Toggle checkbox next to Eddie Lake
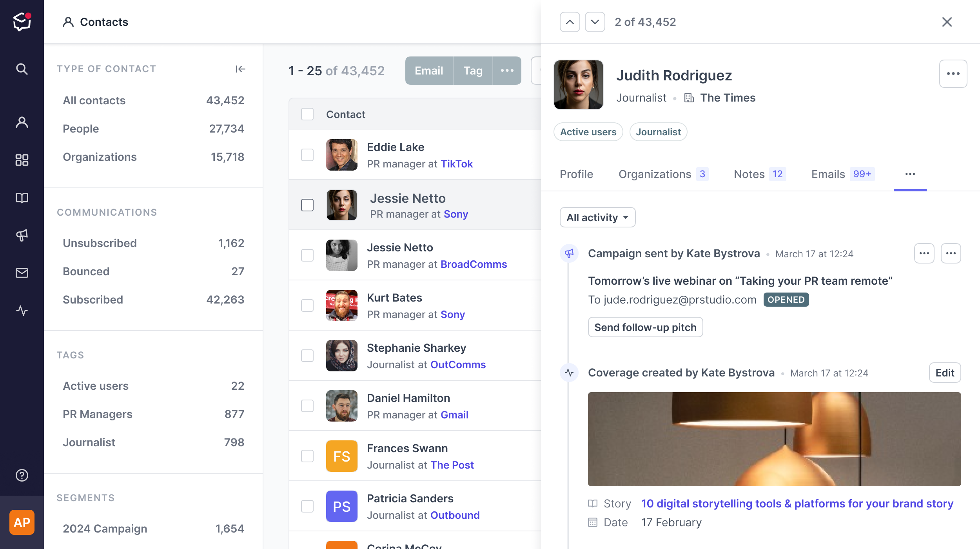 point(308,154)
